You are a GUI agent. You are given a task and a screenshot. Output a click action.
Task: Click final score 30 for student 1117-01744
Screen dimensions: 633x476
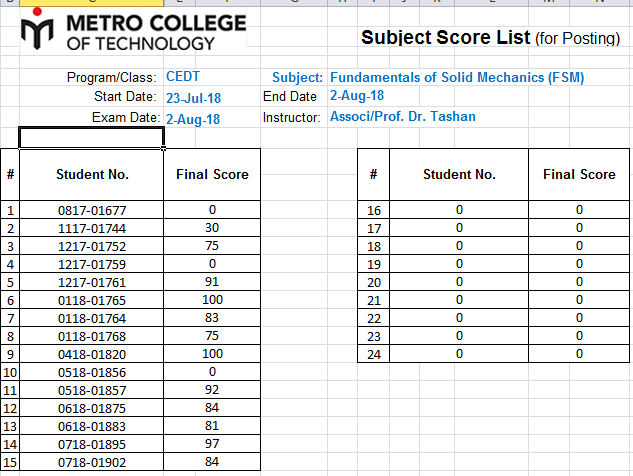pyautogui.click(x=212, y=228)
